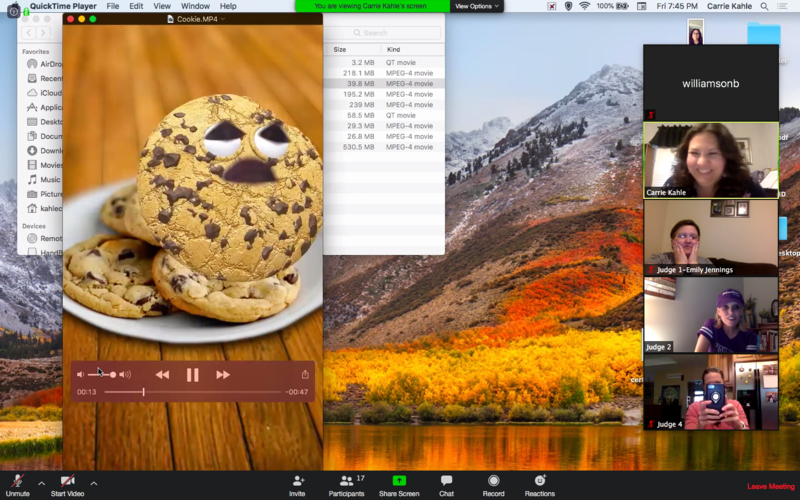Open Spotlight search magnifier icon
Image resolution: width=800 pixels, height=500 pixels.
point(764,6)
